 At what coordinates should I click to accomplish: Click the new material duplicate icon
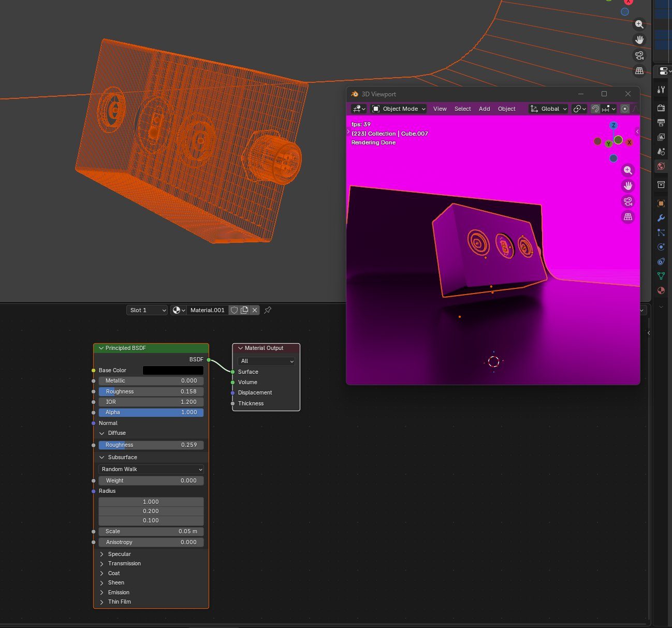click(x=244, y=310)
